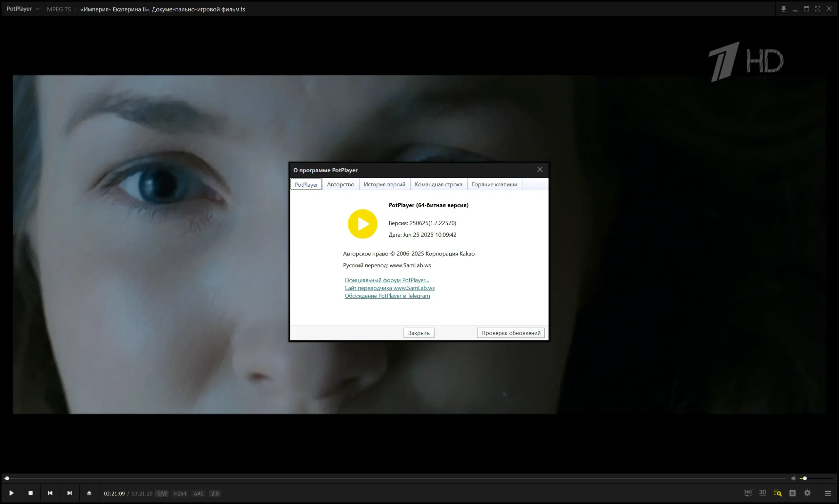
Task: Enable 360 degree video mode
Action: click(x=748, y=493)
